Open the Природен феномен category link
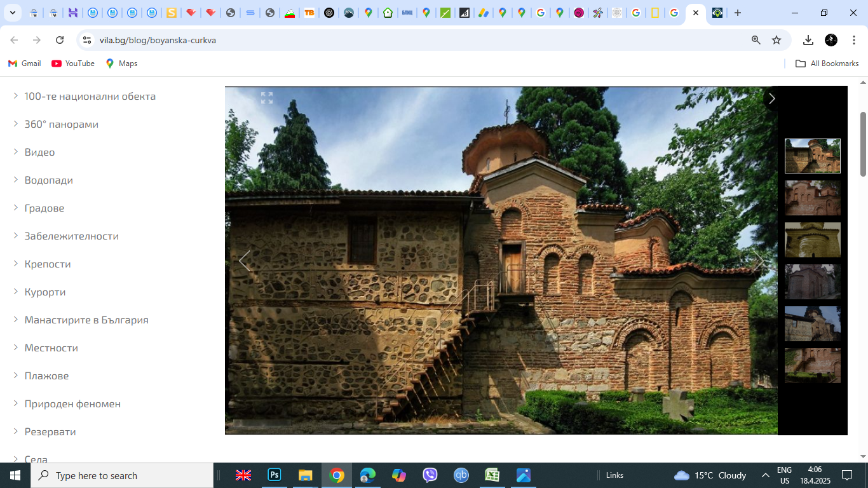The height and width of the screenshot is (488, 868). (x=72, y=403)
